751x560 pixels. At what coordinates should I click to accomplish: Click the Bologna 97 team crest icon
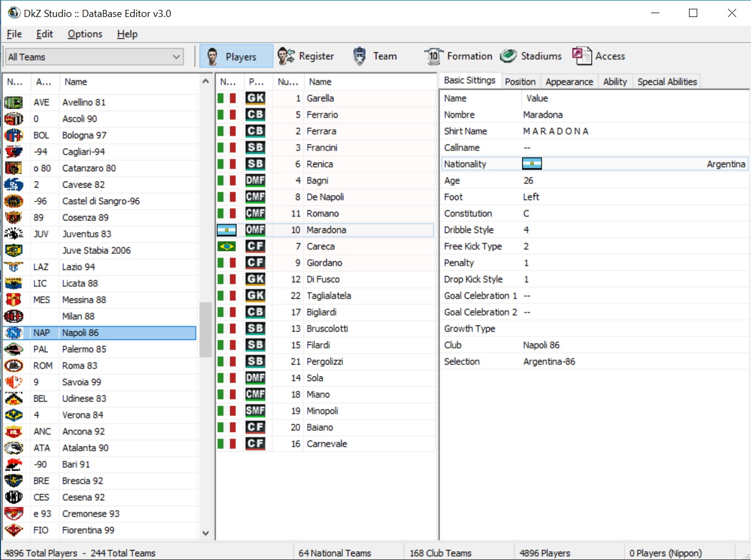14,135
